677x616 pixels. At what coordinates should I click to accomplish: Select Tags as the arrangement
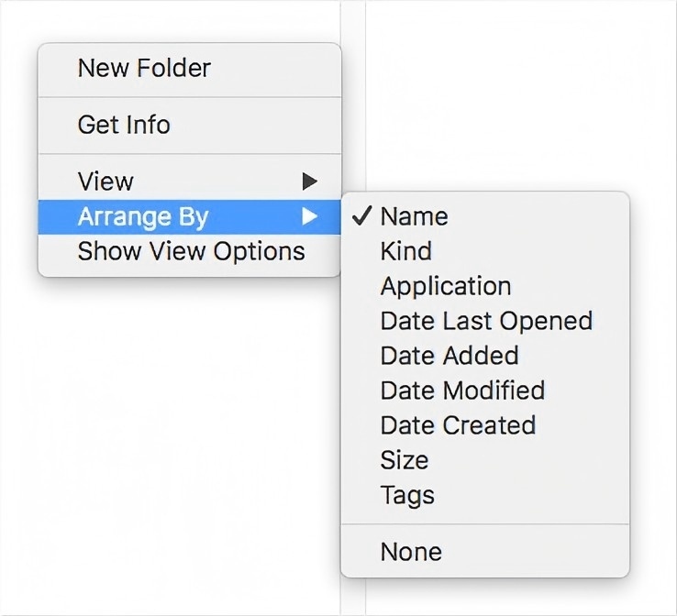pos(407,495)
